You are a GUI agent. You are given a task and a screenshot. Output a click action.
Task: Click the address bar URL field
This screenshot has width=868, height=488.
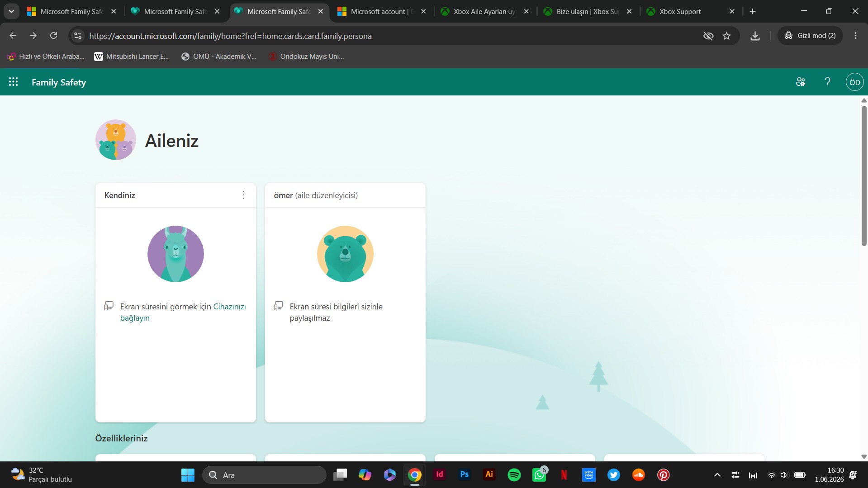[x=389, y=36]
